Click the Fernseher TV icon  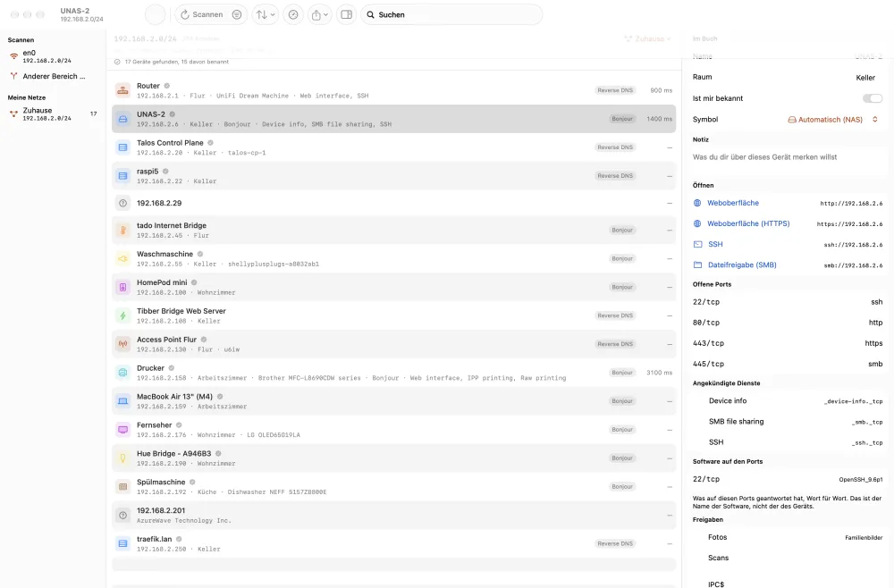tap(122, 430)
